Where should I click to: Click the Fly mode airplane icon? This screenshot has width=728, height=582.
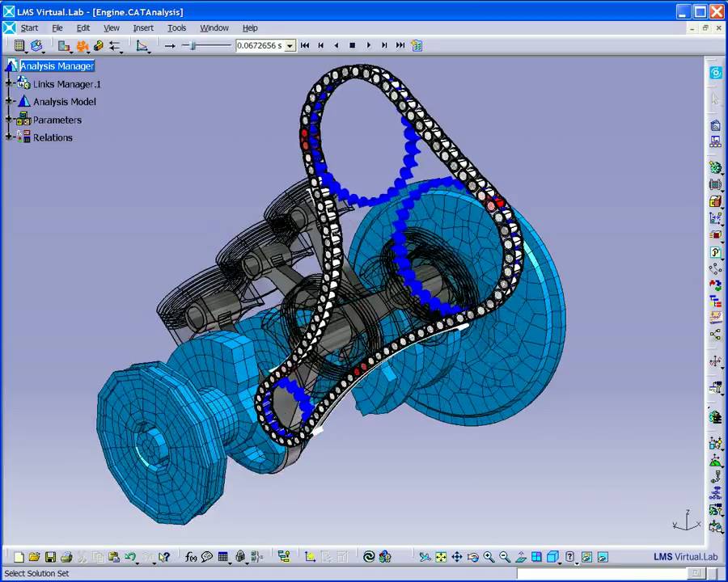point(425,556)
